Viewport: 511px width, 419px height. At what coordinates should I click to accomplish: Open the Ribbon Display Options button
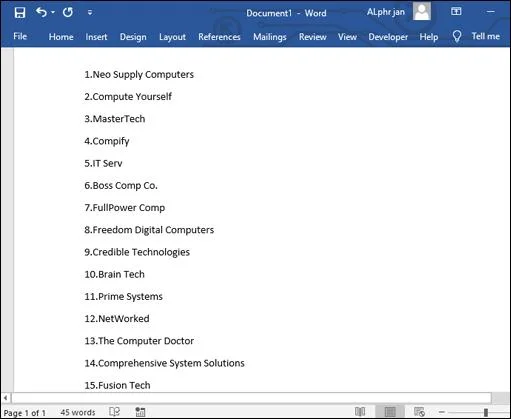(456, 12)
